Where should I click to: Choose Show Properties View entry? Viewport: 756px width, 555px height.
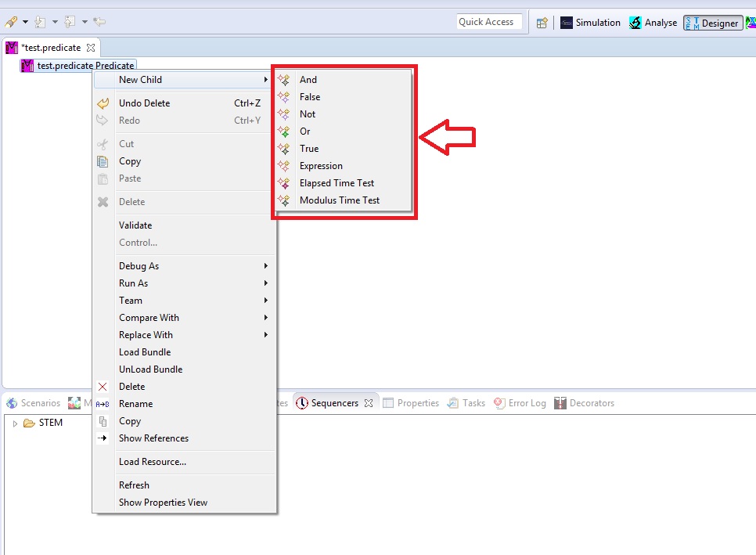[x=185, y=503]
